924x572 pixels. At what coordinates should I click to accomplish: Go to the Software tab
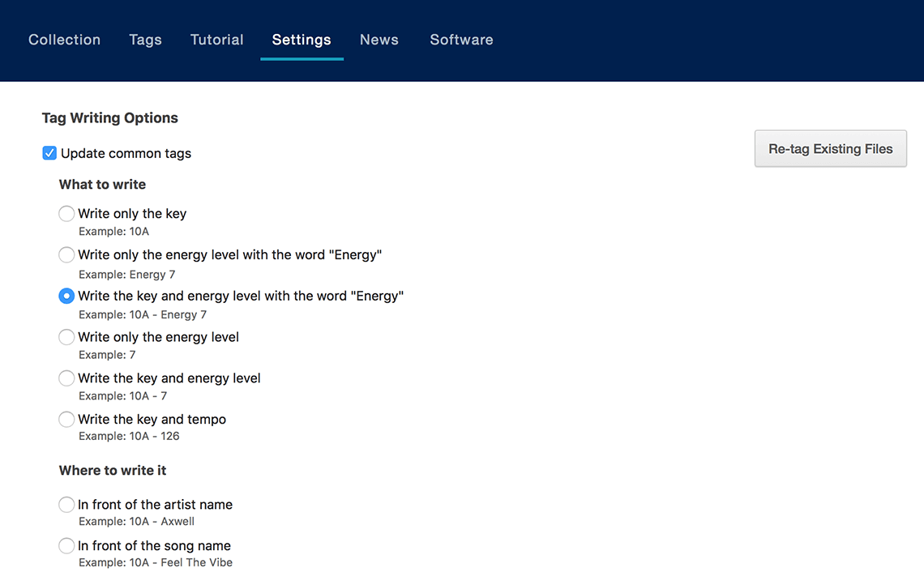(x=461, y=39)
